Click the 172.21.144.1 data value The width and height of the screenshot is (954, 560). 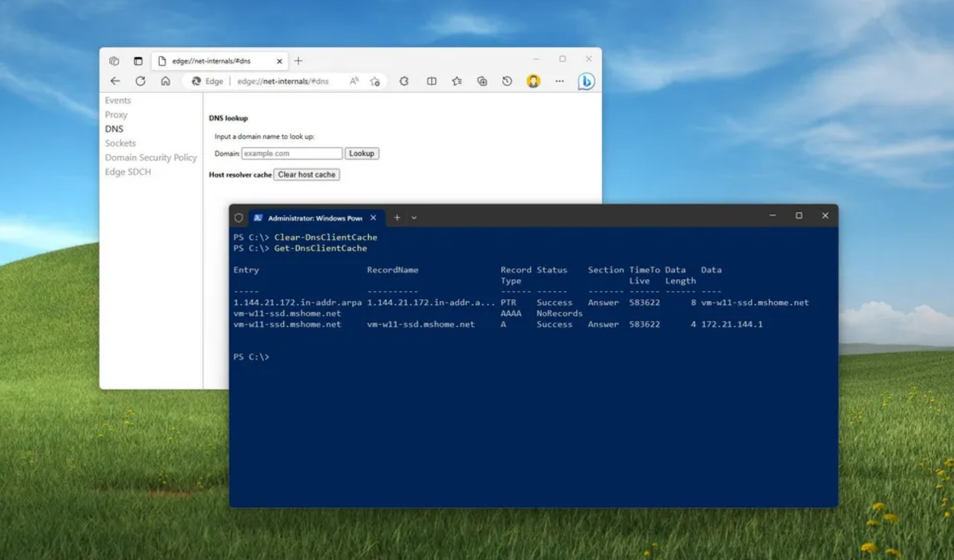coord(732,324)
